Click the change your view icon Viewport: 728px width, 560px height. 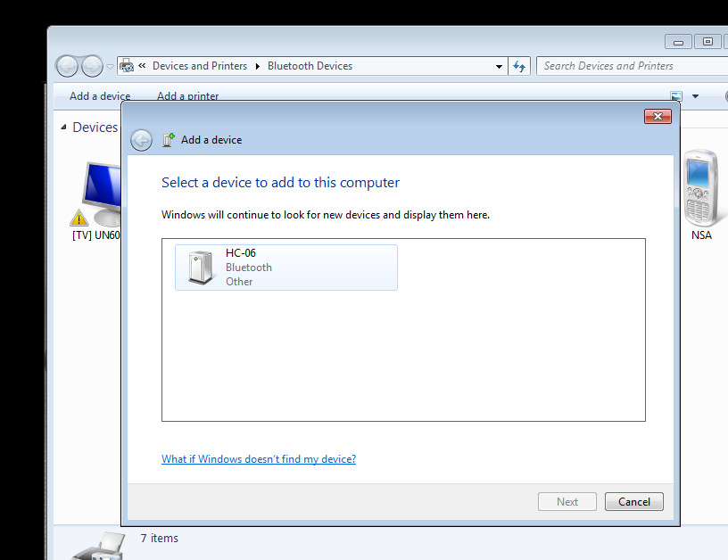tap(676, 96)
